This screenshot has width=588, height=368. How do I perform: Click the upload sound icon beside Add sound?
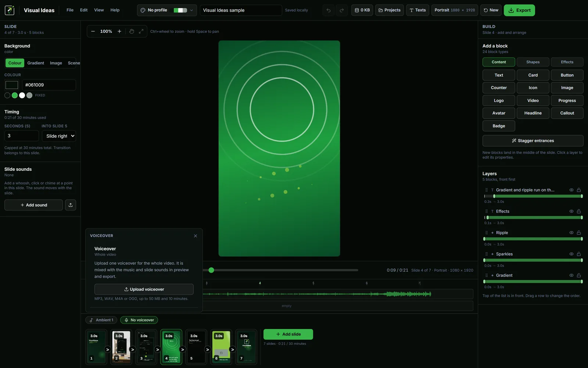[x=71, y=205]
